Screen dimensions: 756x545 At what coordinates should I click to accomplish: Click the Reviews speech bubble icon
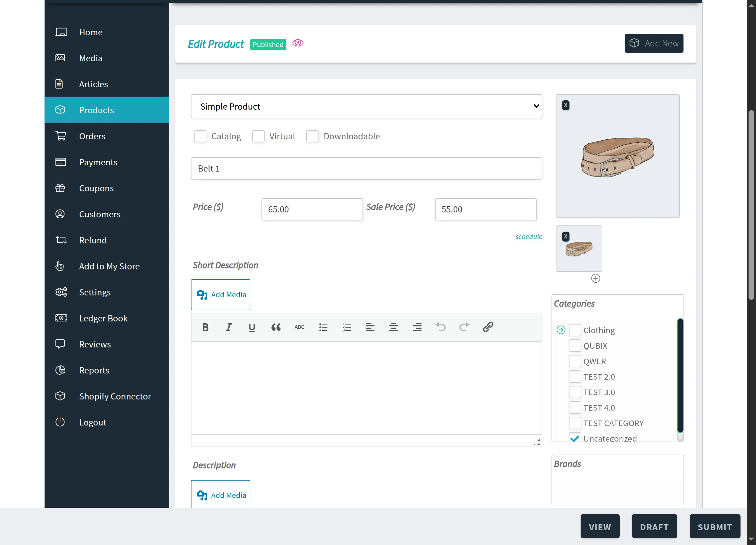point(60,344)
